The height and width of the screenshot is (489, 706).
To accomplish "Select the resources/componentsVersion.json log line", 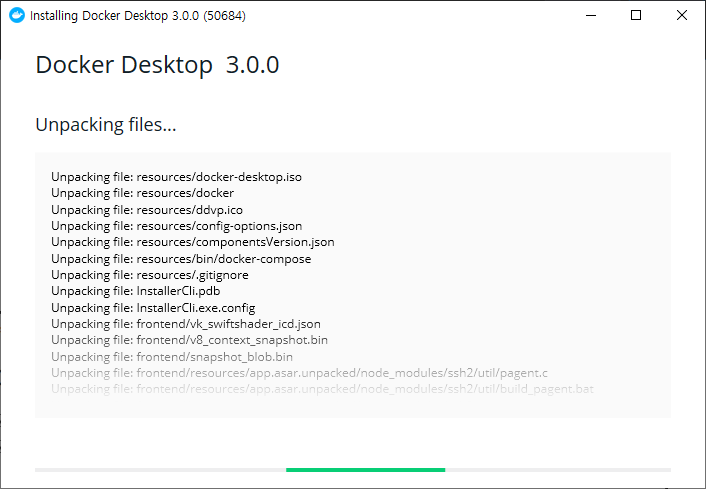I will click(193, 242).
